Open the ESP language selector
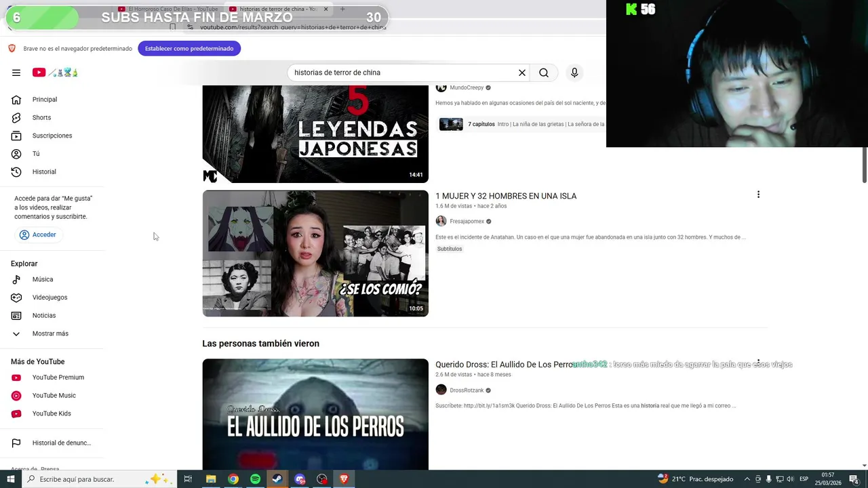 pyautogui.click(x=804, y=479)
